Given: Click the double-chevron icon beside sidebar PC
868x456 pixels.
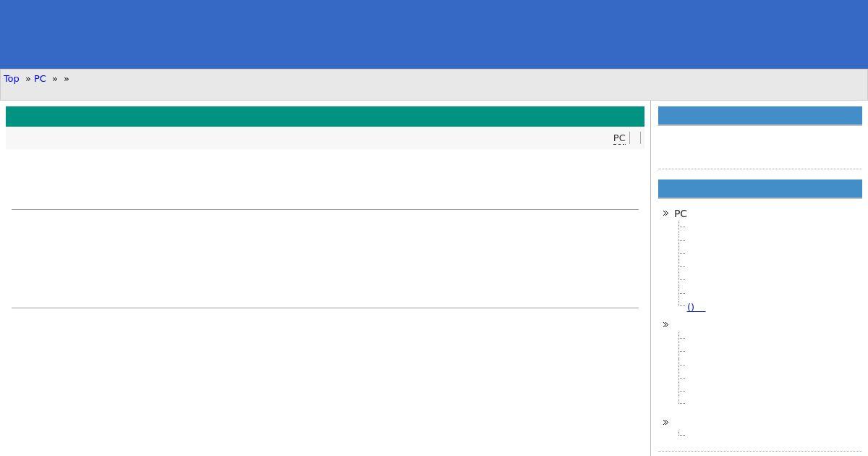Looking at the screenshot, I should 666,214.
